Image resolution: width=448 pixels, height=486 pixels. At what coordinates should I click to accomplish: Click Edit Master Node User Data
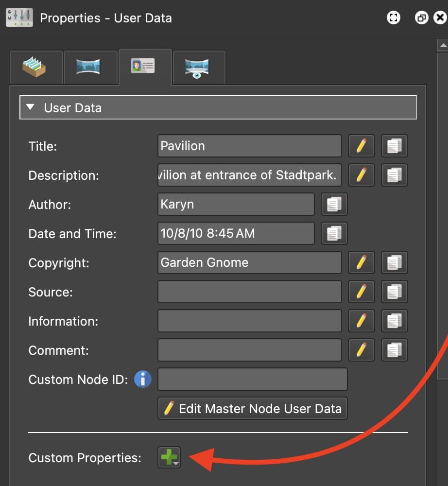(252, 408)
